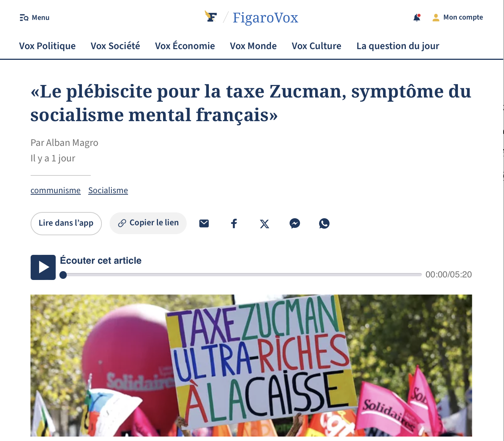Viewport: 504px width, 441px height.
Task: Click the Copier le lien button
Action: point(148,223)
